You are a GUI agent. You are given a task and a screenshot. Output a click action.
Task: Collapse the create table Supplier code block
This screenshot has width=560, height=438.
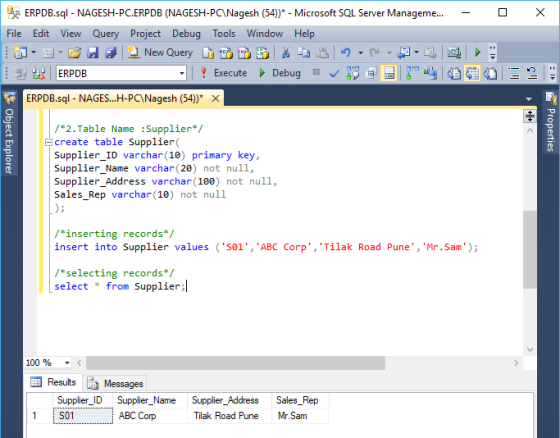point(49,142)
